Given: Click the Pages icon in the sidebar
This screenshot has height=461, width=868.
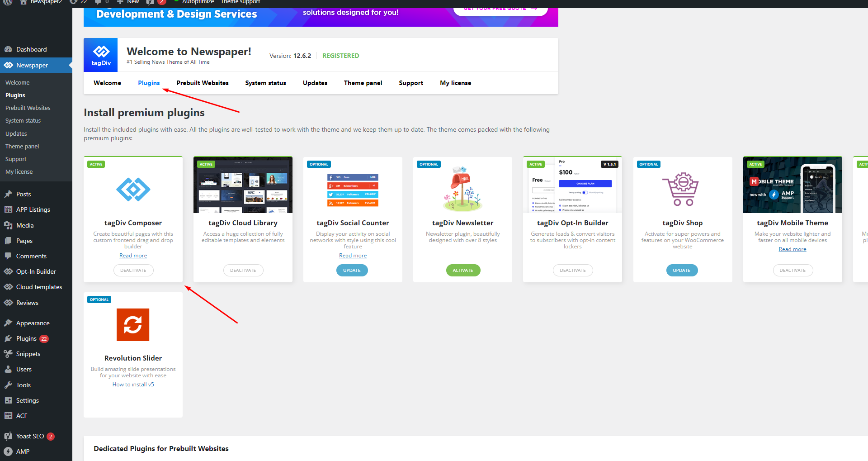Looking at the screenshot, I should click(x=8, y=241).
